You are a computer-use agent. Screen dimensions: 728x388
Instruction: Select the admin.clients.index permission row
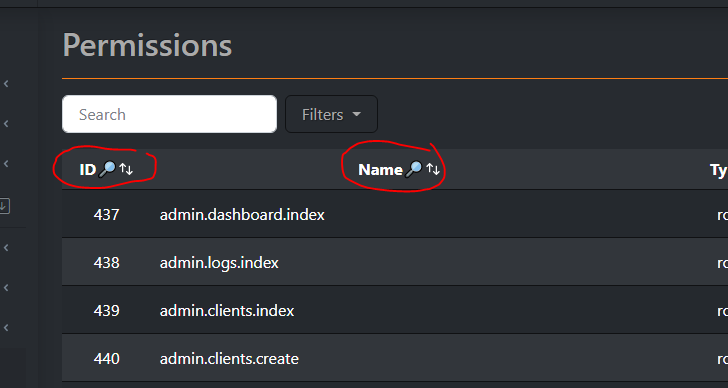[x=395, y=310]
